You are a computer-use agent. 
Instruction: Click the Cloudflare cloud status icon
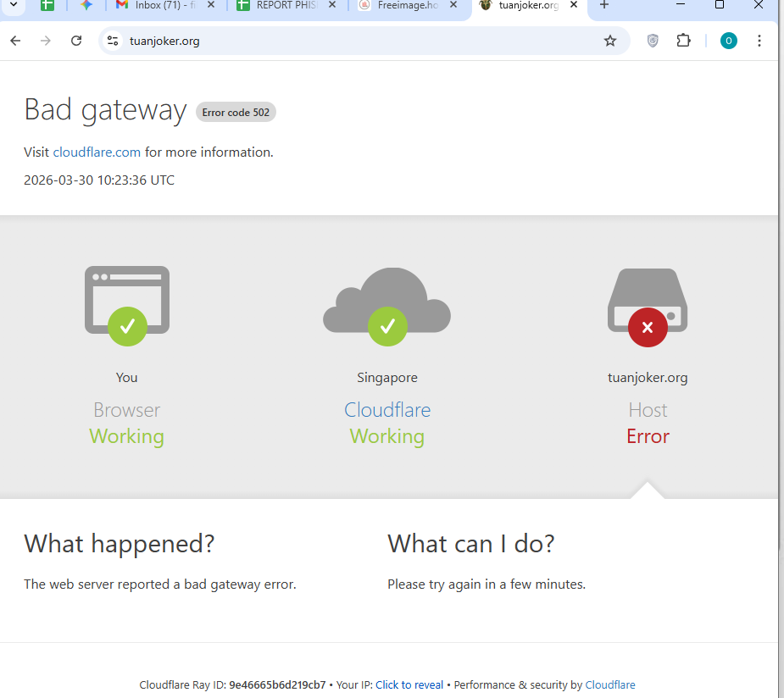click(x=387, y=307)
